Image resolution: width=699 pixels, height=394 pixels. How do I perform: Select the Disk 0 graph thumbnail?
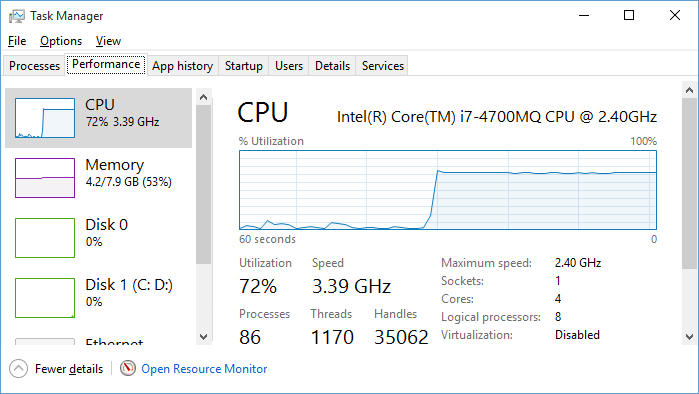45,238
